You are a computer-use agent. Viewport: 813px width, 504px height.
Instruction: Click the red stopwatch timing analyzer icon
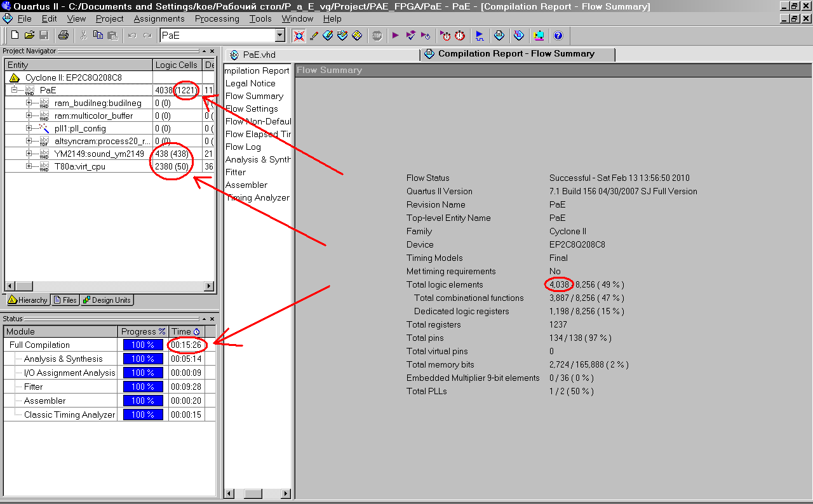coord(460,36)
